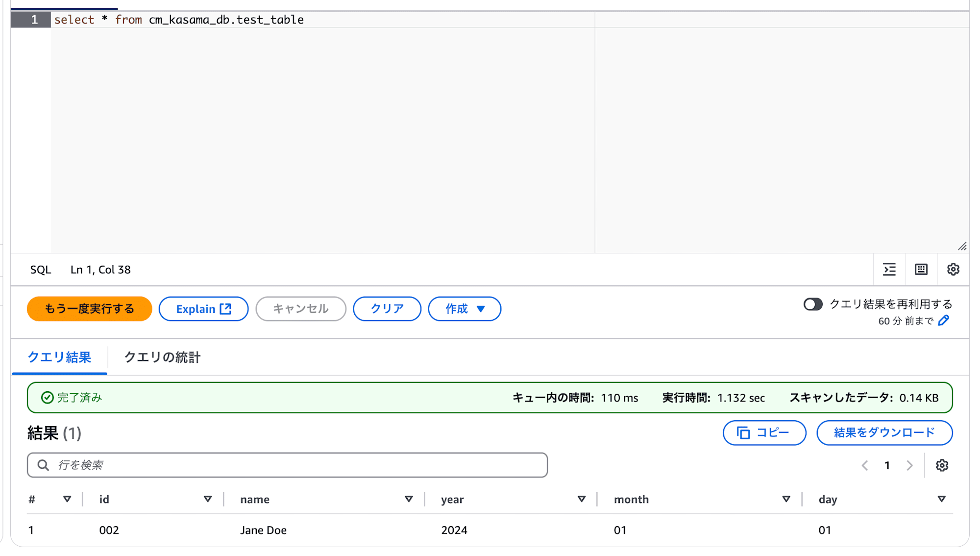Open Explain in new window

click(x=203, y=309)
